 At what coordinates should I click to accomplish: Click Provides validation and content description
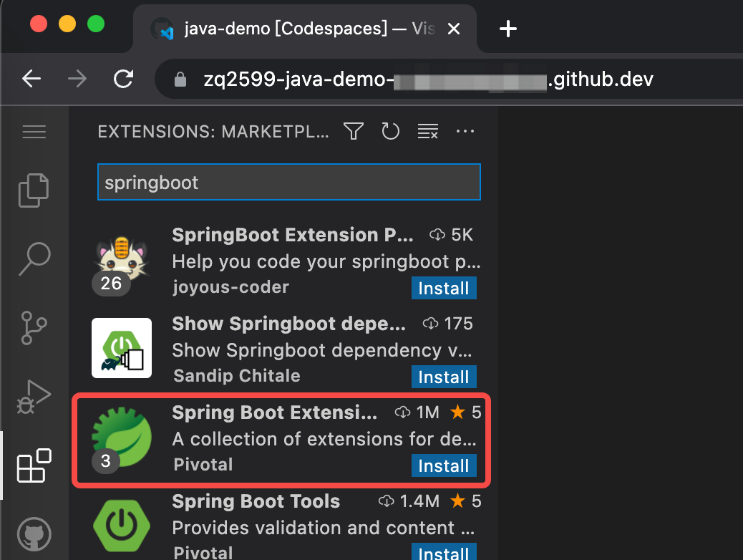[323, 528]
